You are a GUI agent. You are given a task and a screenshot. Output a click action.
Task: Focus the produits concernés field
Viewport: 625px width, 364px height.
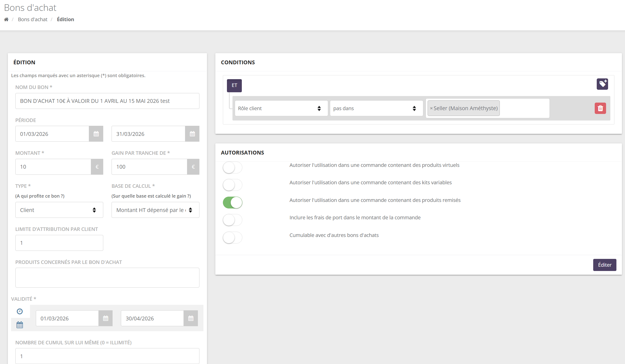[107, 278]
